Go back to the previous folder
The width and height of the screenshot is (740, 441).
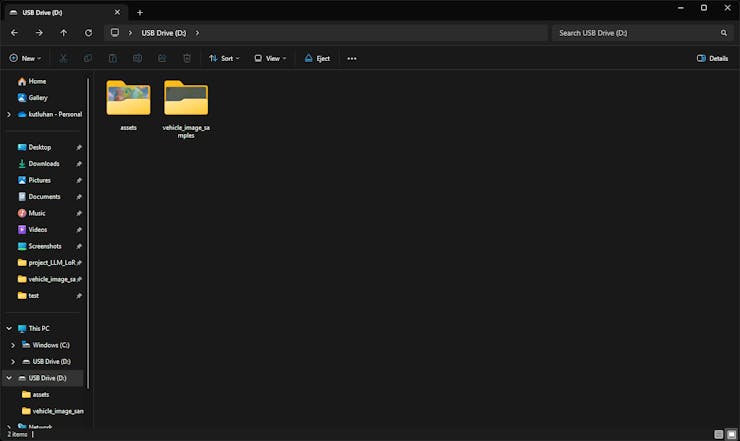14,33
